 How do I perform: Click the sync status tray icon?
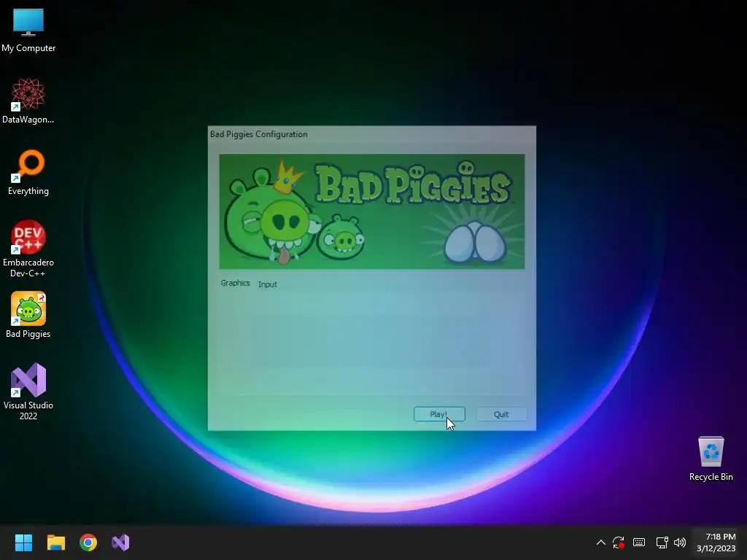[x=619, y=542]
